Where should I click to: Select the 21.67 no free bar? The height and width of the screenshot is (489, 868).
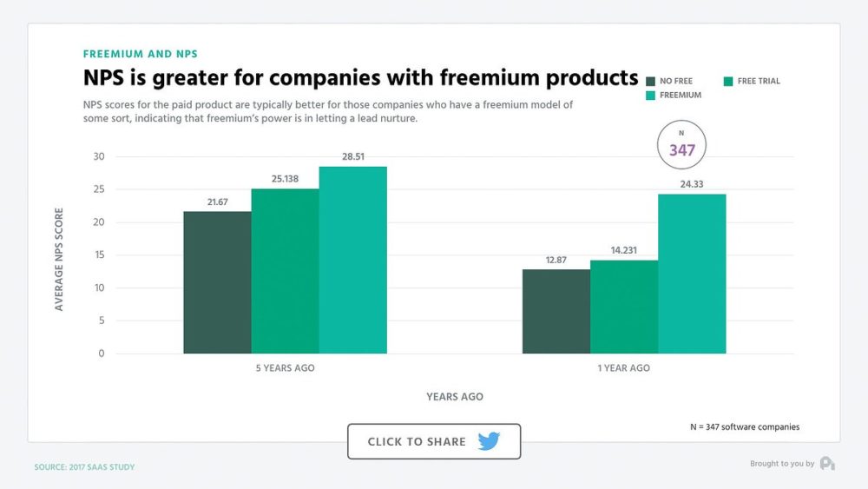217,282
